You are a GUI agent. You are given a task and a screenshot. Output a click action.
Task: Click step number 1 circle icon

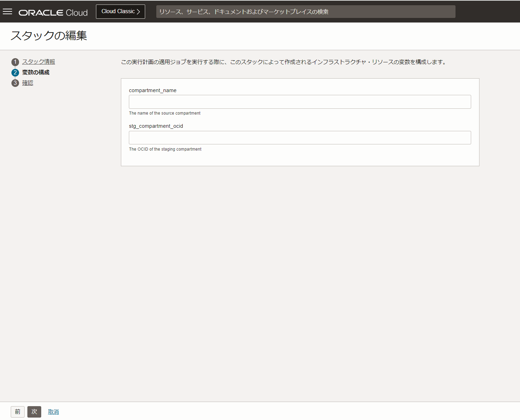(x=15, y=62)
